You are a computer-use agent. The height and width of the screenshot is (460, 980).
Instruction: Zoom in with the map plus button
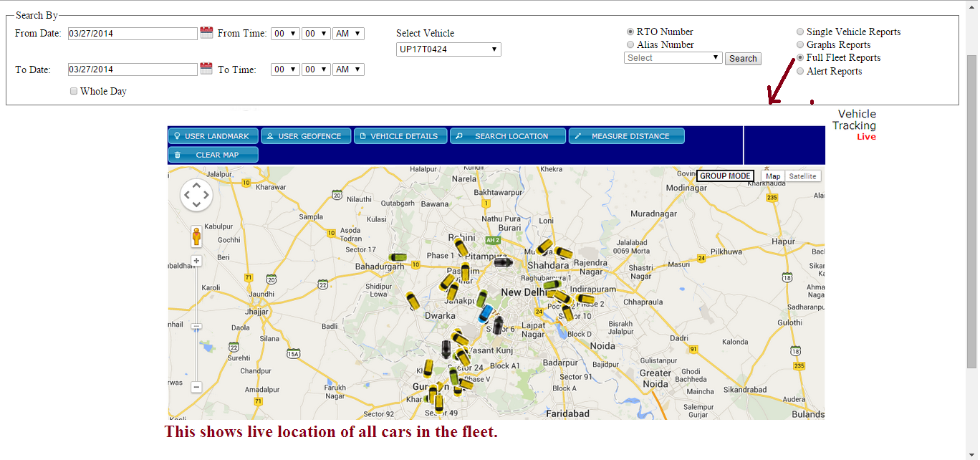(196, 261)
